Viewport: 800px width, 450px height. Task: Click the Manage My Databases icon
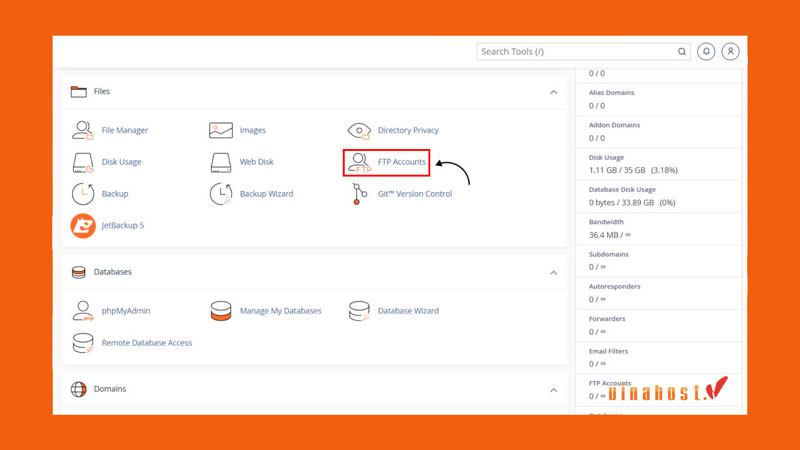(221, 311)
